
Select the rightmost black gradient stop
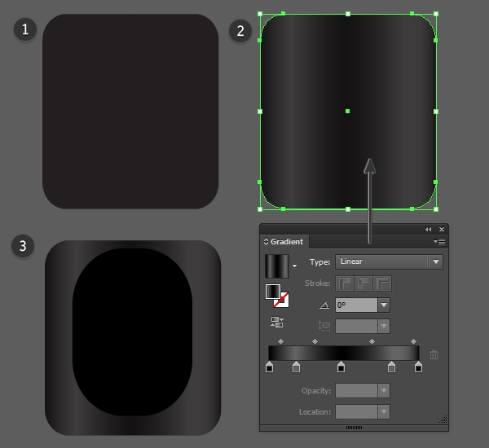(419, 367)
